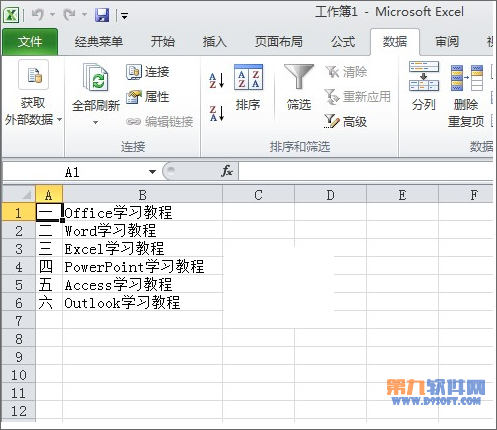Toggle 筛选 filter funnel

(299, 88)
